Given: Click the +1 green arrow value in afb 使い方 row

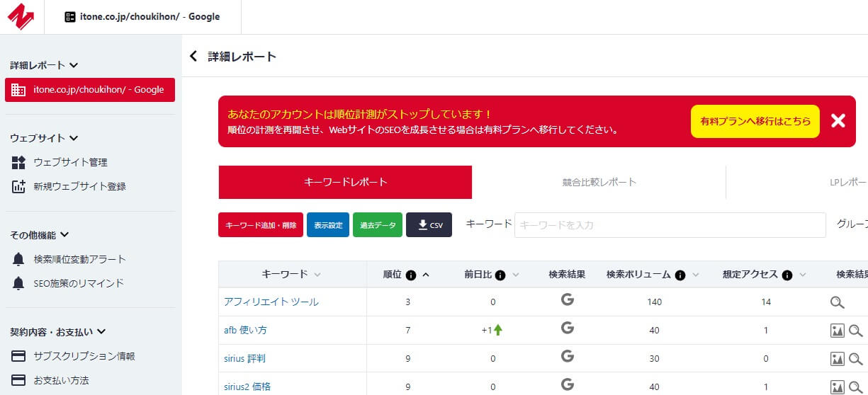Looking at the screenshot, I should coord(492,331).
